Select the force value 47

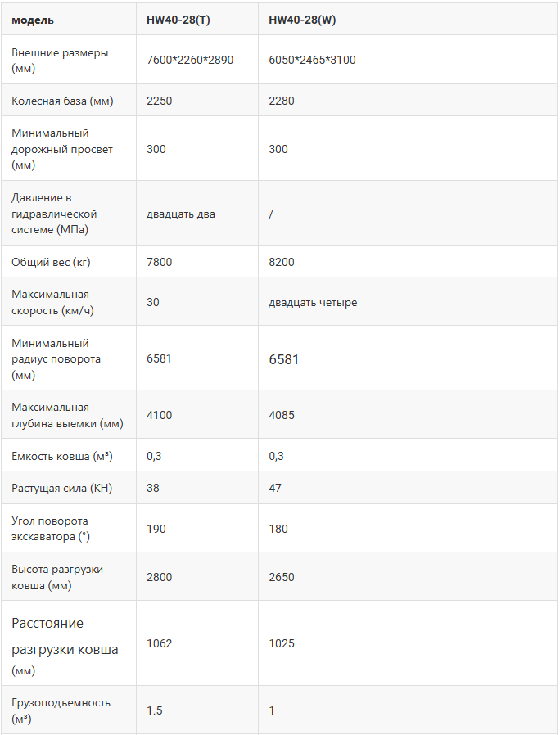coord(275,488)
